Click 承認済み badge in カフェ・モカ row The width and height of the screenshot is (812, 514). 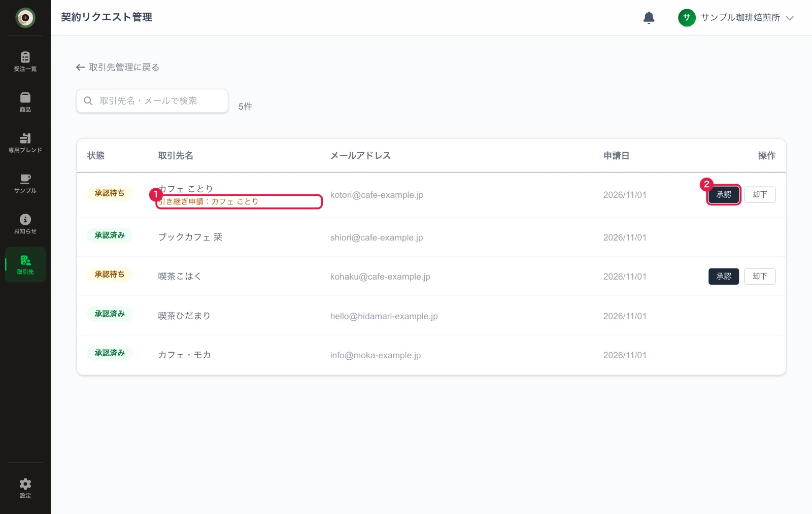click(110, 353)
